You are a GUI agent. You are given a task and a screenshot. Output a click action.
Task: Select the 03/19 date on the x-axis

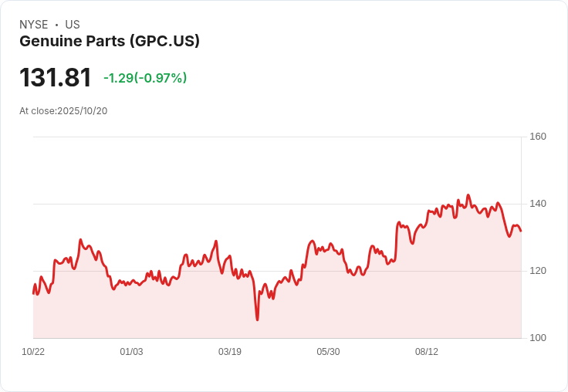click(230, 352)
